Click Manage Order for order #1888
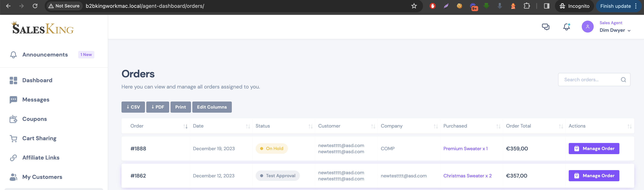 pyautogui.click(x=594, y=148)
